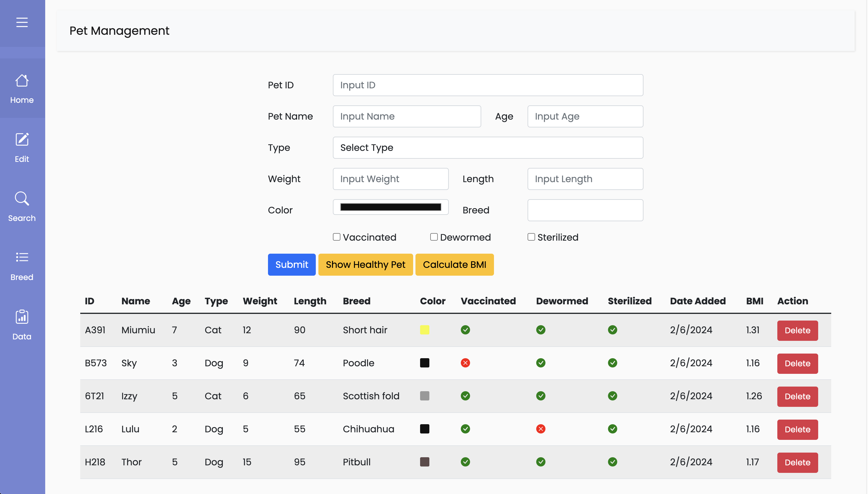The height and width of the screenshot is (494, 868).
Task: Click the Pet ID input field
Action: point(488,85)
